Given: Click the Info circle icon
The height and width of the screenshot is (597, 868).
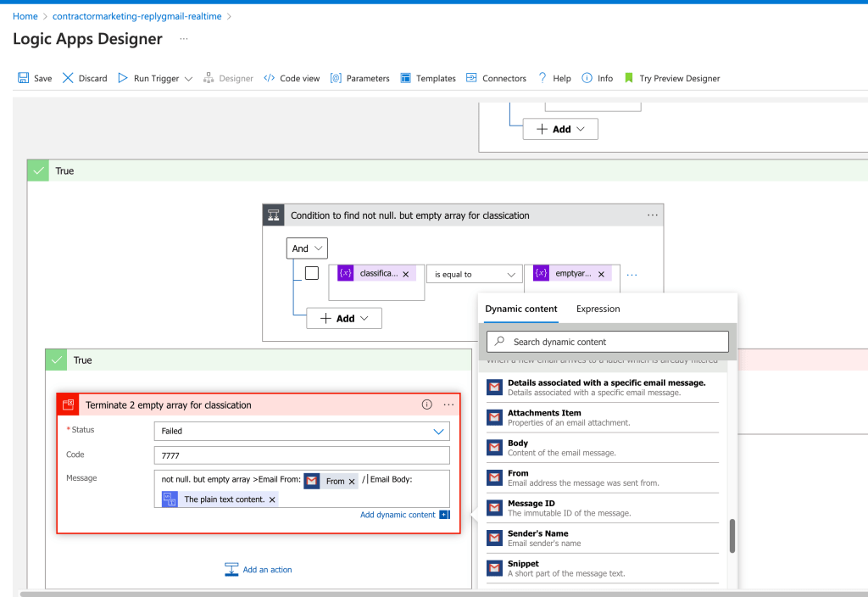Looking at the screenshot, I should pyautogui.click(x=587, y=78).
